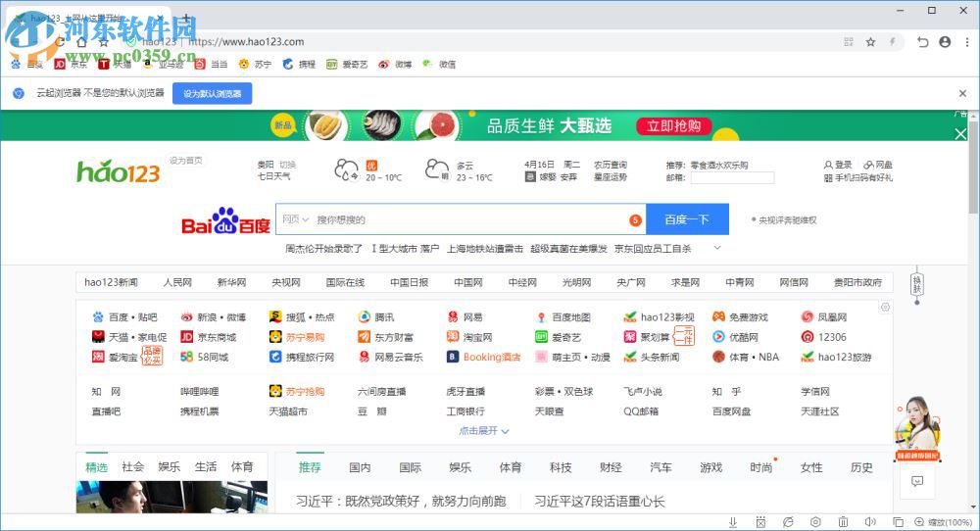Click the 设为首页 link
The width and height of the screenshot is (980, 531).
(x=185, y=161)
